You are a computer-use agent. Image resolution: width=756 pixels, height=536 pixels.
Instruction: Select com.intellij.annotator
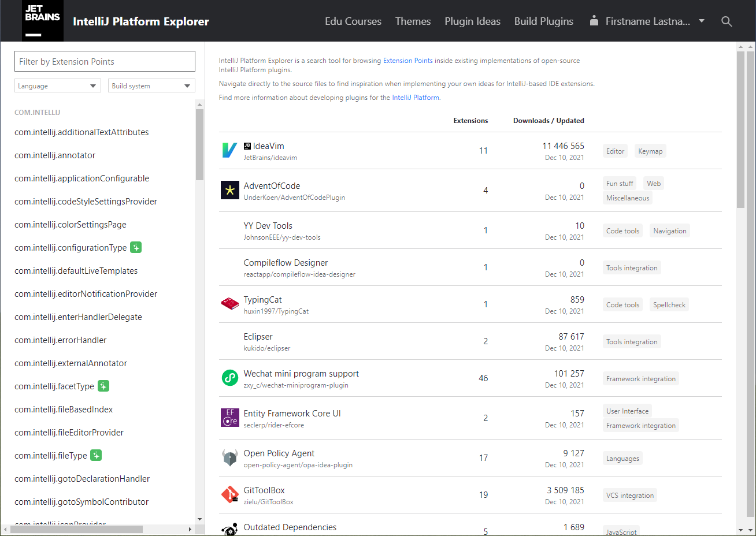click(55, 155)
